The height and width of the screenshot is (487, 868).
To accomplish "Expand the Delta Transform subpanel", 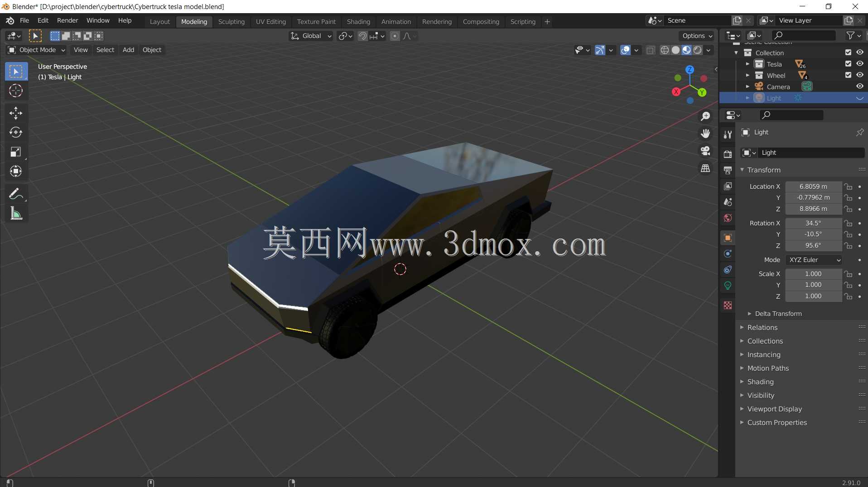I will [x=778, y=314].
